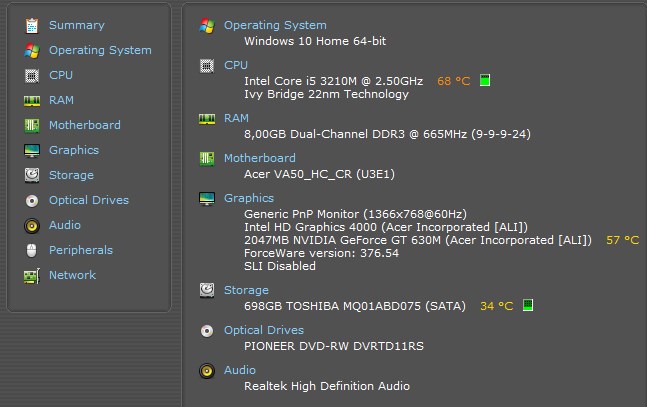The height and width of the screenshot is (407, 647).
Task: Click the hard drive icon beside Storage heading
Action: (x=207, y=291)
